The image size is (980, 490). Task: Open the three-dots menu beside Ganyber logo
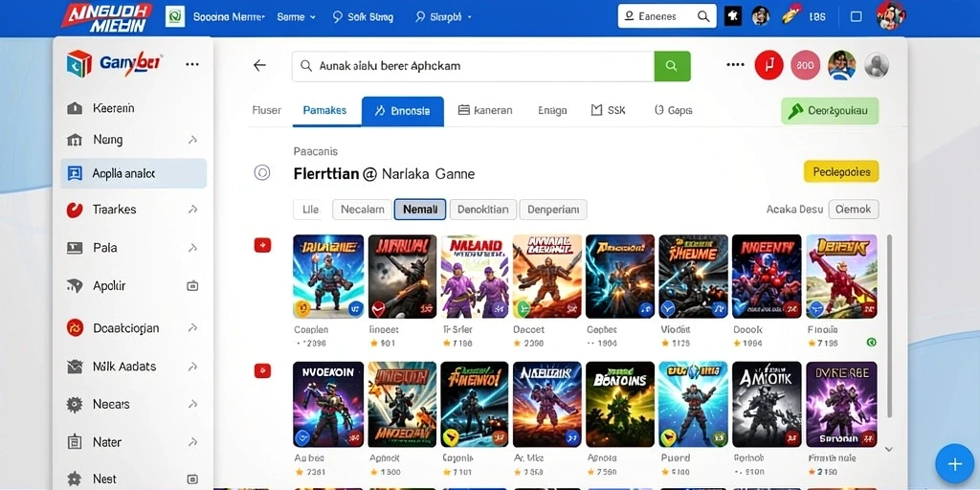tap(192, 64)
